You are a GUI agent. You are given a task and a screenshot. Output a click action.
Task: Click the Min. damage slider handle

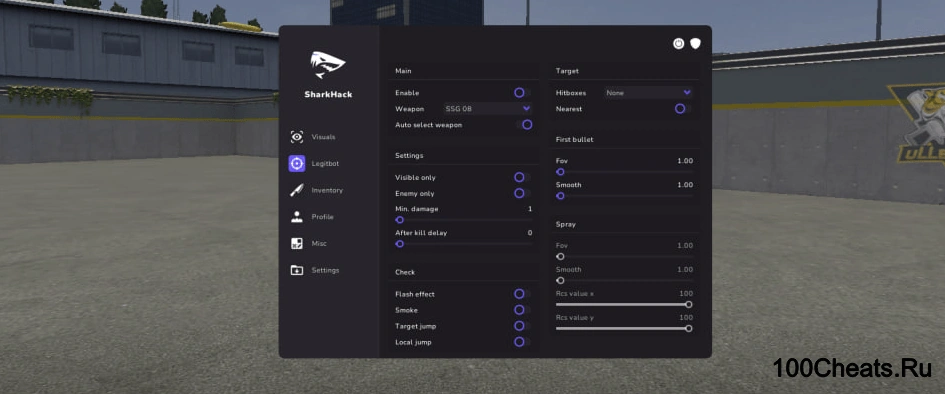pyautogui.click(x=399, y=220)
